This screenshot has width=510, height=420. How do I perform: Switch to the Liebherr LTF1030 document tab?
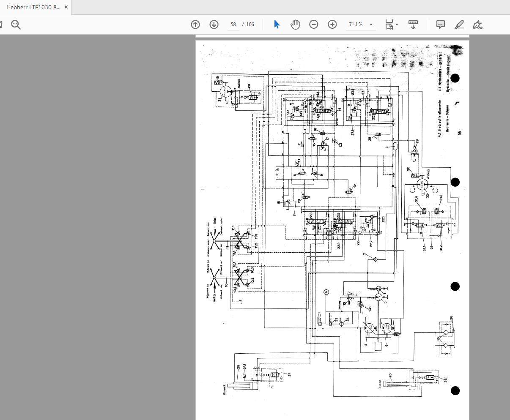click(x=33, y=7)
